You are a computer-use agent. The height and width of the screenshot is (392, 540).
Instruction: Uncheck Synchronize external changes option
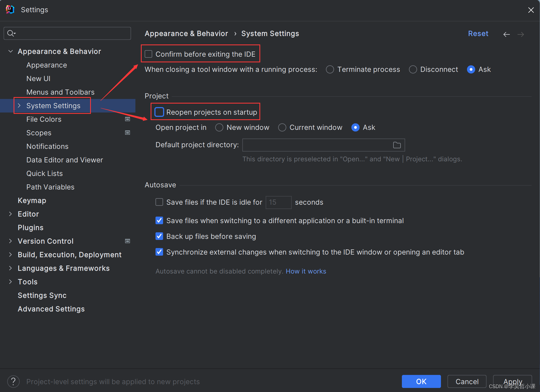(159, 252)
